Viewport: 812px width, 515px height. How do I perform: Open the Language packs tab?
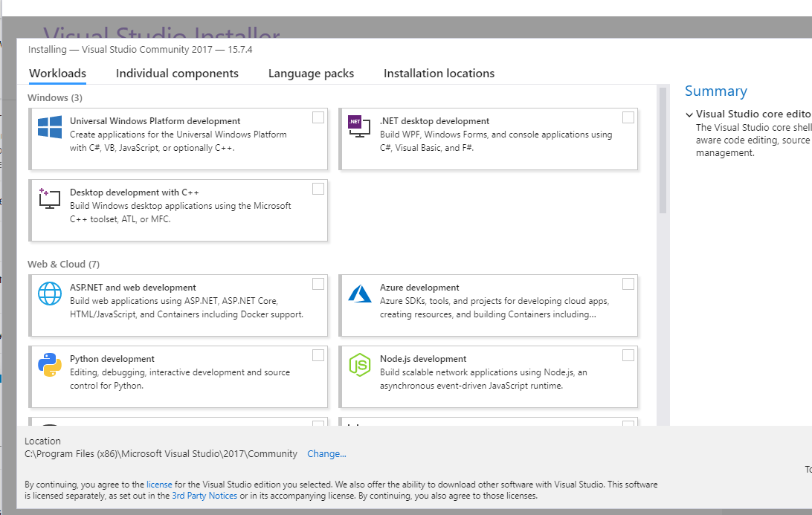coord(311,74)
